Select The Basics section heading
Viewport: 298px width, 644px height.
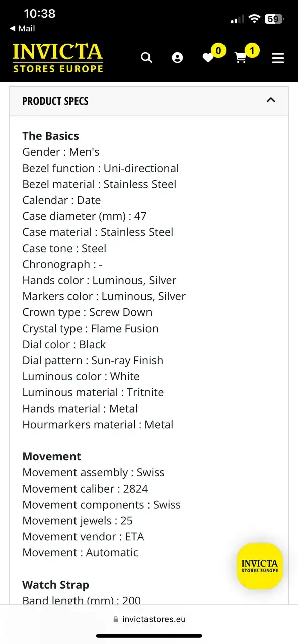click(x=50, y=136)
